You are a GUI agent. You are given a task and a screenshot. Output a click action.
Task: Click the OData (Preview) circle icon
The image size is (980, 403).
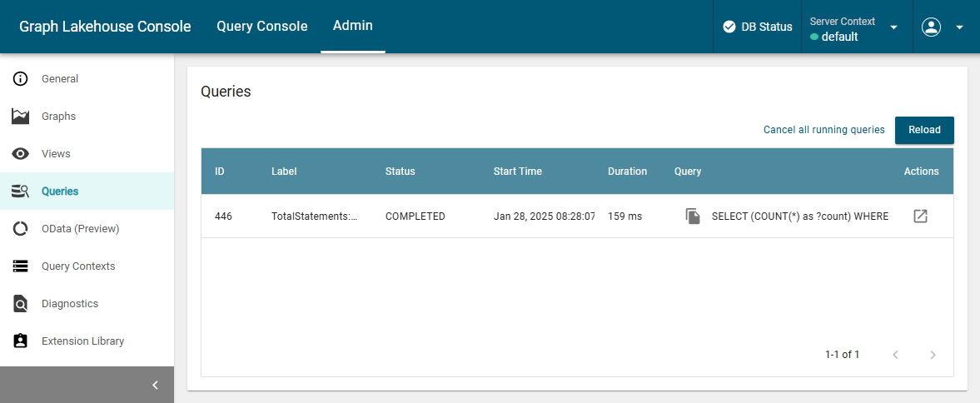pos(21,229)
